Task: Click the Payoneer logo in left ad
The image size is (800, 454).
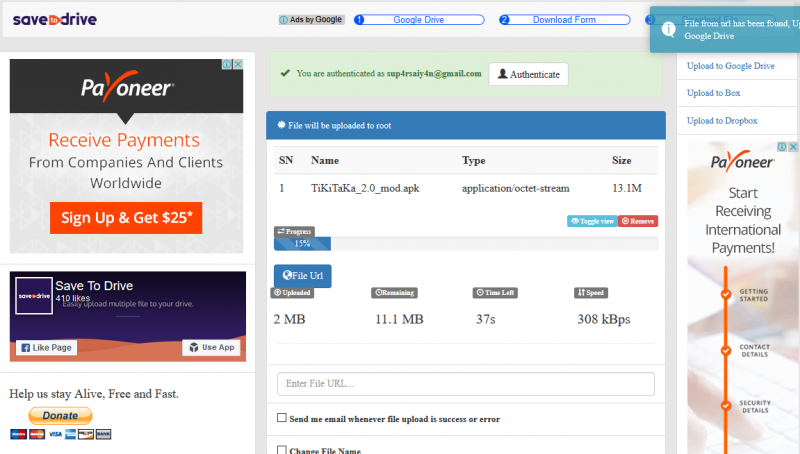Action: [127, 87]
